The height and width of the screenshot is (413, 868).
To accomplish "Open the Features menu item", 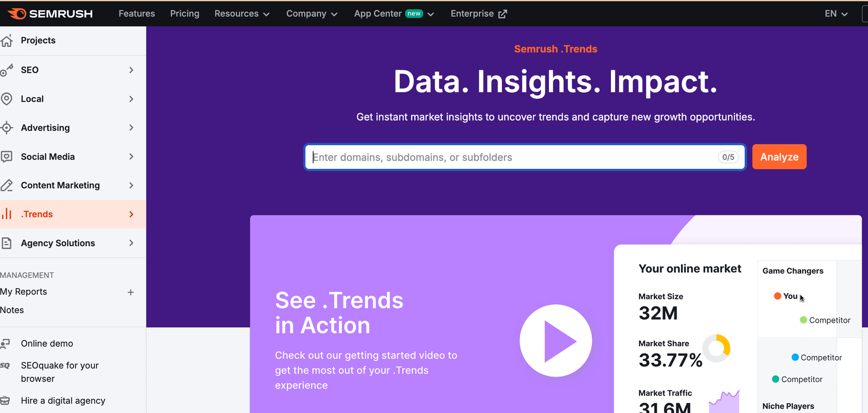I will (x=137, y=14).
